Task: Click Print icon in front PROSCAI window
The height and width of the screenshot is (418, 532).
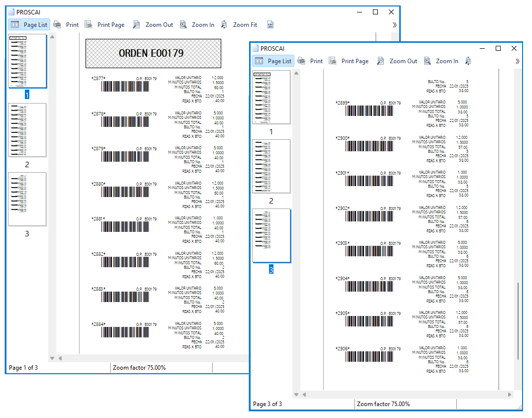Action: (301, 61)
